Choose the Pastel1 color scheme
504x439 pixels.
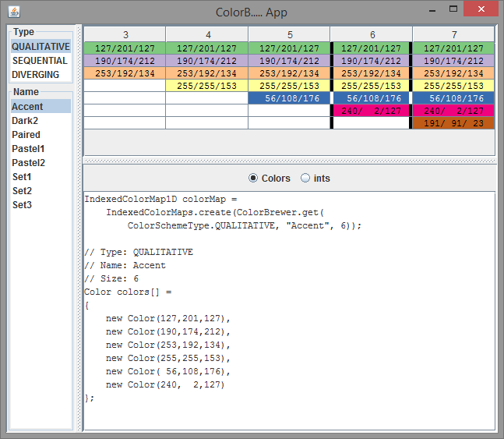pyautogui.click(x=41, y=149)
